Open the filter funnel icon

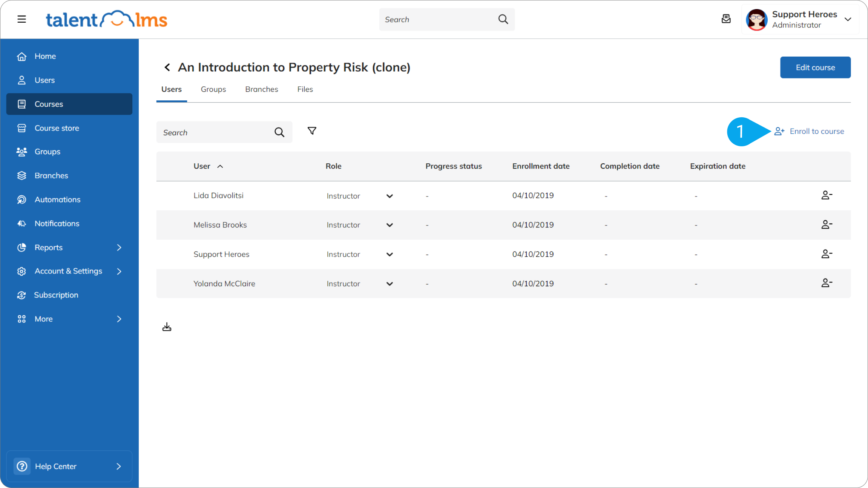coord(312,131)
